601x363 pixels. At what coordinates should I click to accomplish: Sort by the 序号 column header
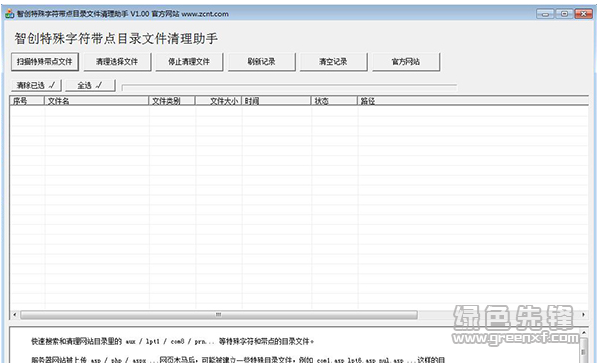click(x=27, y=101)
